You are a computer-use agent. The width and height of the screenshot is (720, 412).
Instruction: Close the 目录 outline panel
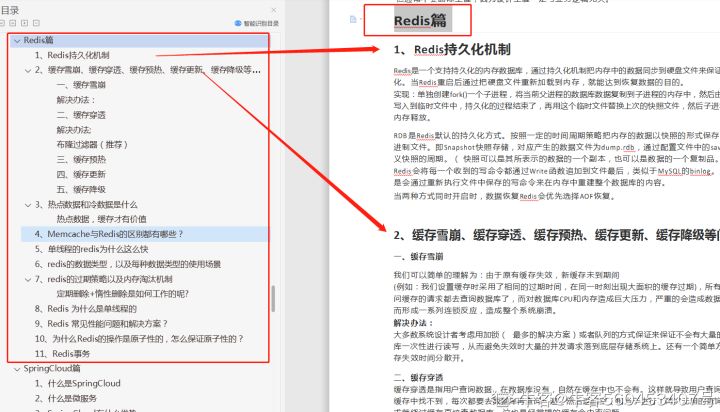[274, 10]
